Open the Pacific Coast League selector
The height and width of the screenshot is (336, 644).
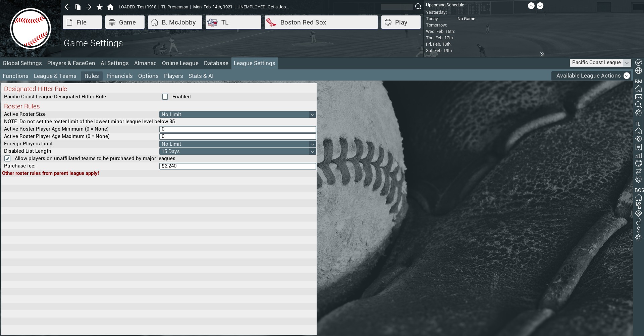[x=600, y=63]
